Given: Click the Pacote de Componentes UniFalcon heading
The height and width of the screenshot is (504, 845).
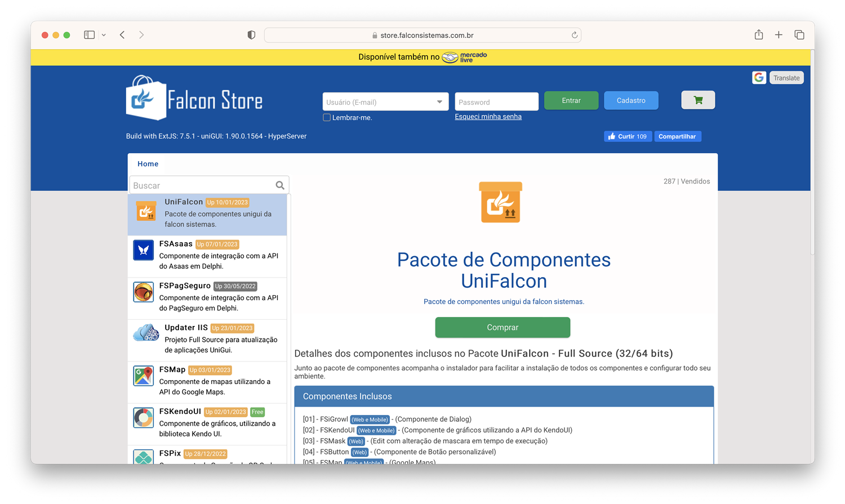Looking at the screenshot, I should [504, 270].
